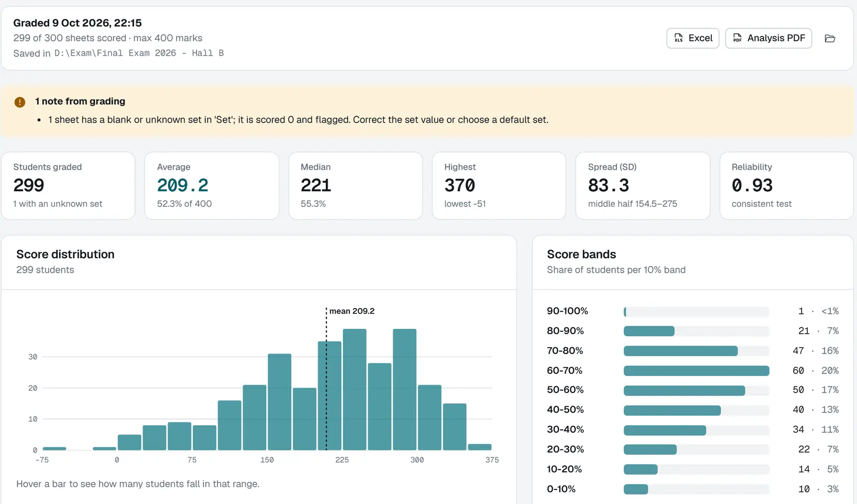Click the Median 221 card
The image size is (857, 504).
click(x=356, y=186)
